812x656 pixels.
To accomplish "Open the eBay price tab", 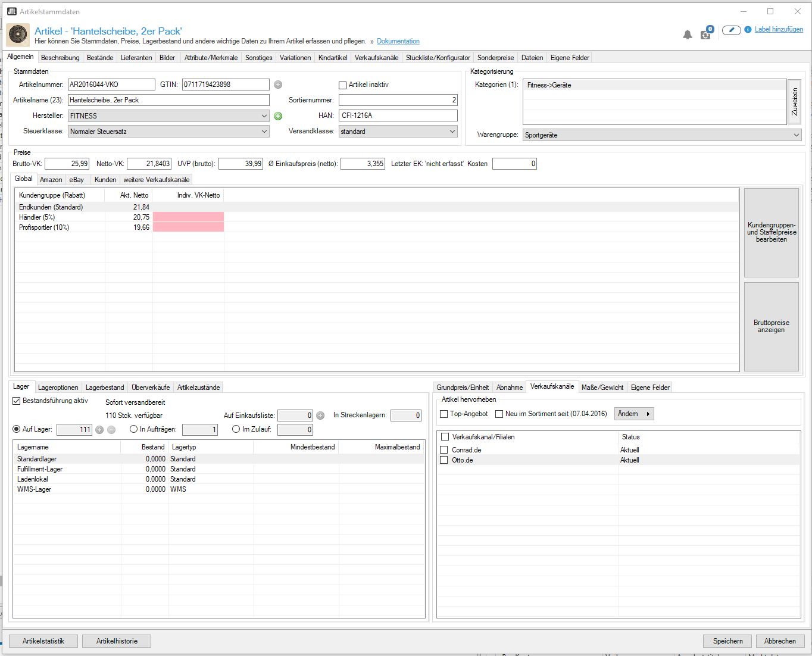I will point(77,180).
